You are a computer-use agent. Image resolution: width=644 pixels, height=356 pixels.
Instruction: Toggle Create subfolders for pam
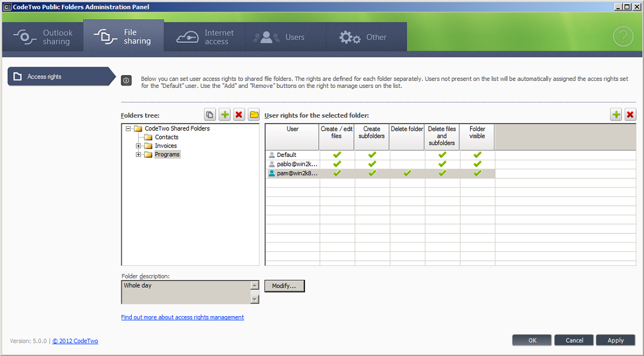pyautogui.click(x=372, y=173)
